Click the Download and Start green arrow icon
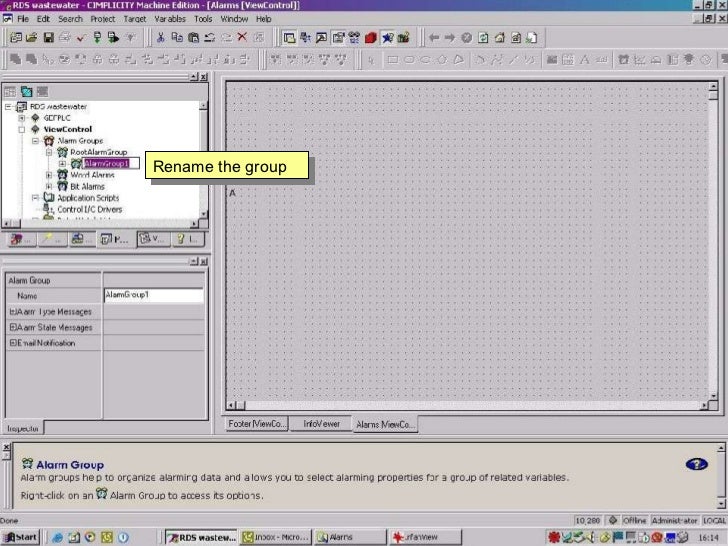This screenshot has width=728, height=546. pyautogui.click(x=113, y=38)
